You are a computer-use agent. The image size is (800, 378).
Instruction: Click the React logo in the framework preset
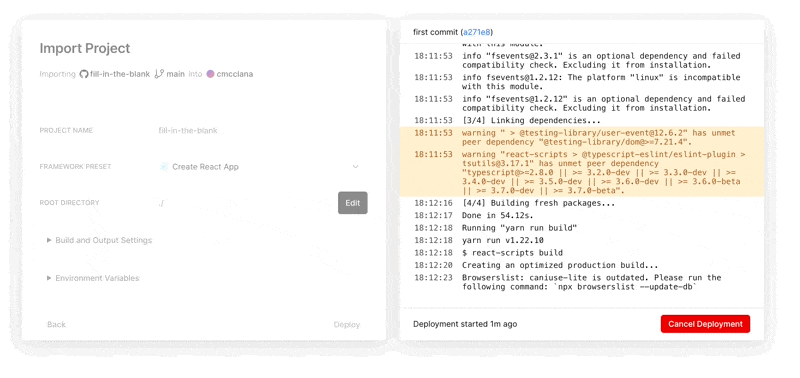point(164,167)
